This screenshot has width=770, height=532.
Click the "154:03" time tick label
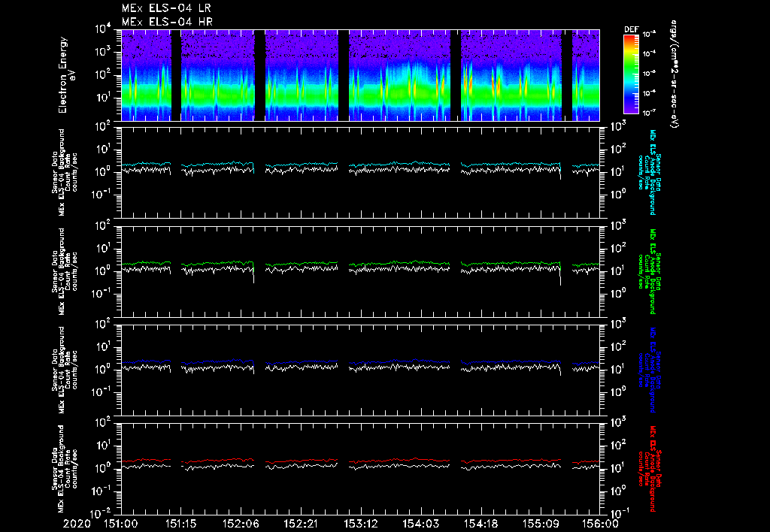(x=420, y=524)
